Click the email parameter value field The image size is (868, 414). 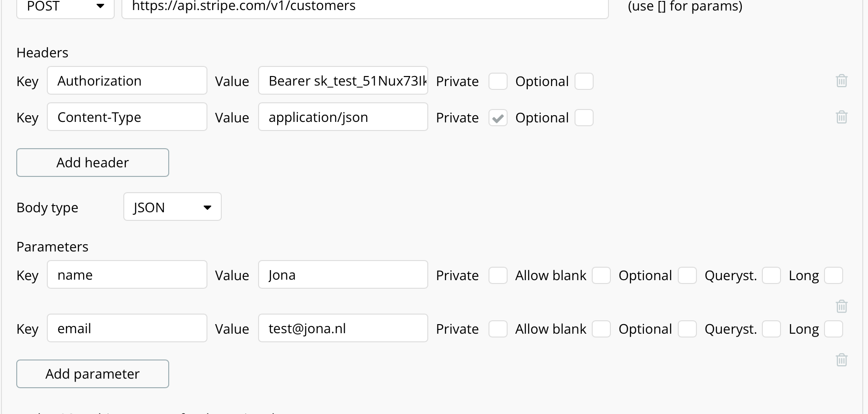(x=343, y=328)
